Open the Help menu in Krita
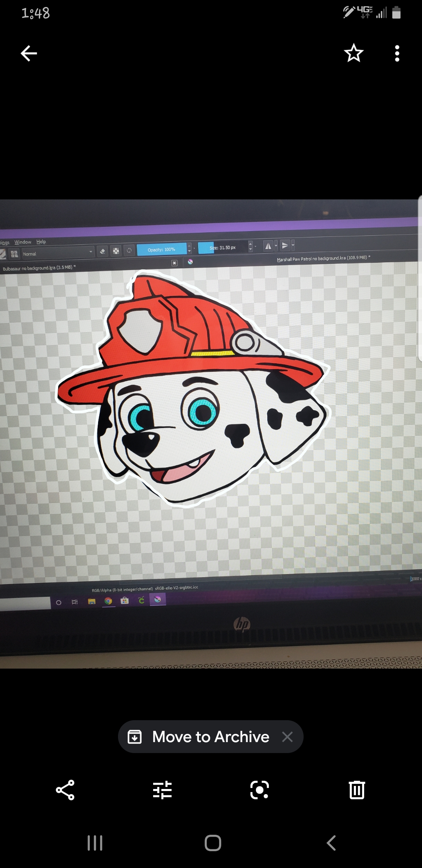Image resolution: width=422 pixels, height=868 pixels. pos(41,242)
